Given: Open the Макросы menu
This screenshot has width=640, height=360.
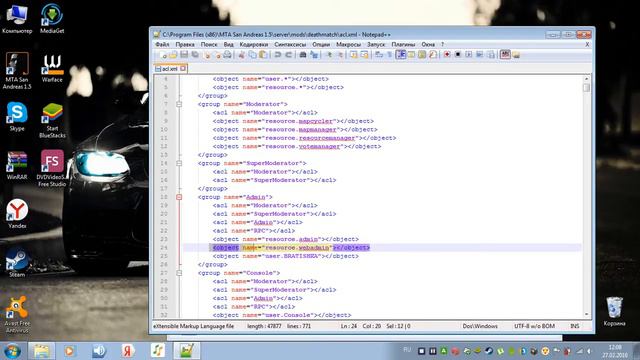Looking at the screenshot, I should point(348,44).
